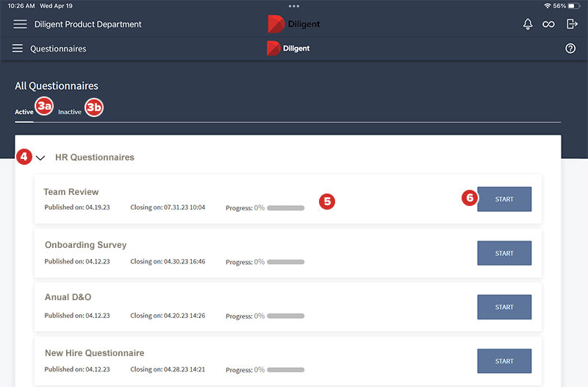Start the Team Review questionnaire
The height and width of the screenshot is (387, 588).
(x=504, y=199)
